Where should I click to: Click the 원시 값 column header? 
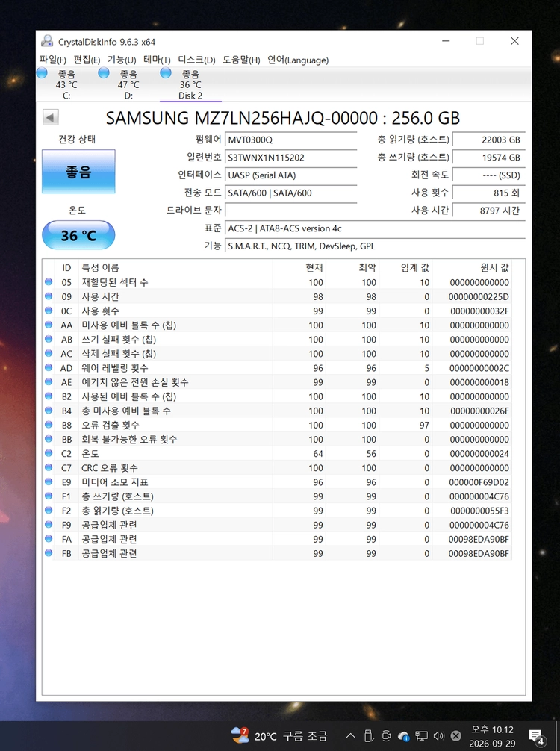pyautogui.click(x=473, y=268)
